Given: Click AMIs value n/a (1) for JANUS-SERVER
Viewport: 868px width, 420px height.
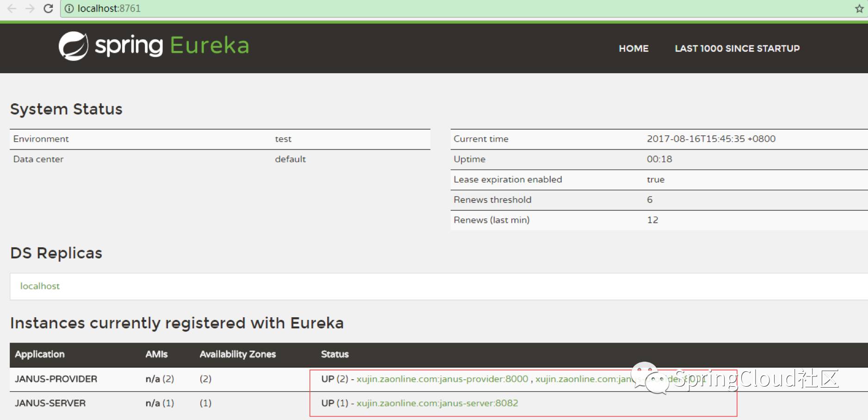Looking at the screenshot, I should tap(160, 403).
